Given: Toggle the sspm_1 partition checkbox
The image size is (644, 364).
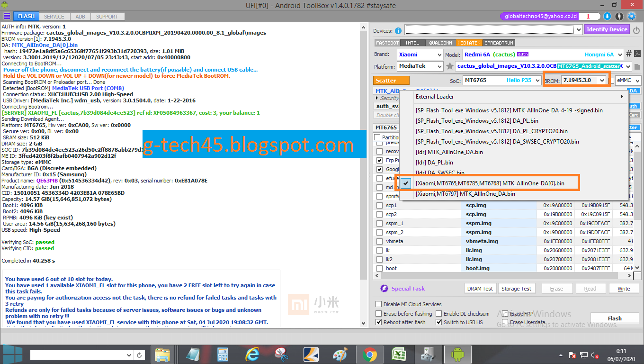Looking at the screenshot, I should pyautogui.click(x=379, y=223).
